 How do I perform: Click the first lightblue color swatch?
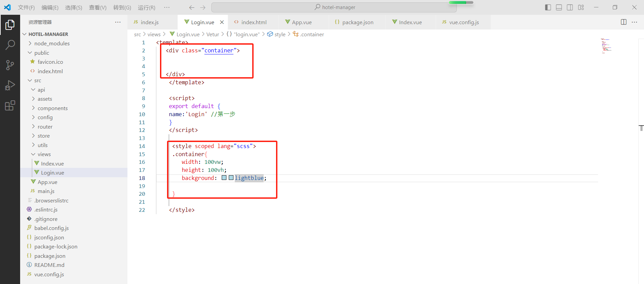[x=224, y=178]
